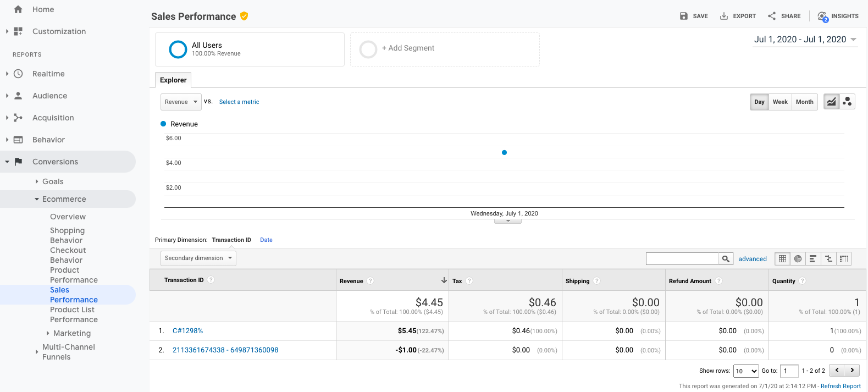Collapse the Ecommerce section
The height and width of the screenshot is (392, 868).
37,199
